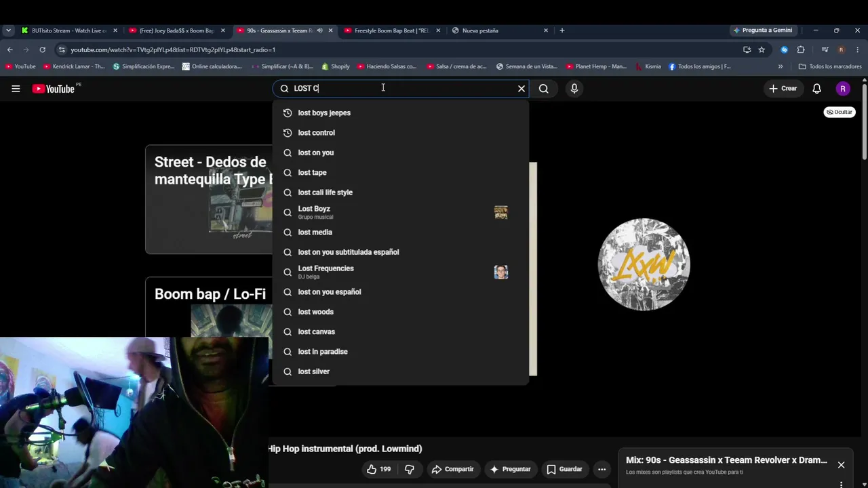Image resolution: width=868 pixels, height=488 pixels.
Task: Close the BUTtsito Stream tab
Action: pos(115,30)
